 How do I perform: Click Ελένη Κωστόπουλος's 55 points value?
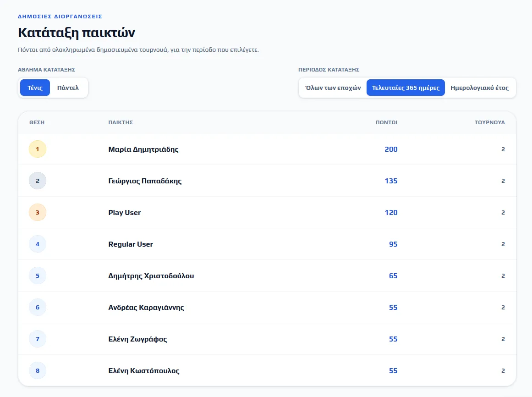click(393, 370)
